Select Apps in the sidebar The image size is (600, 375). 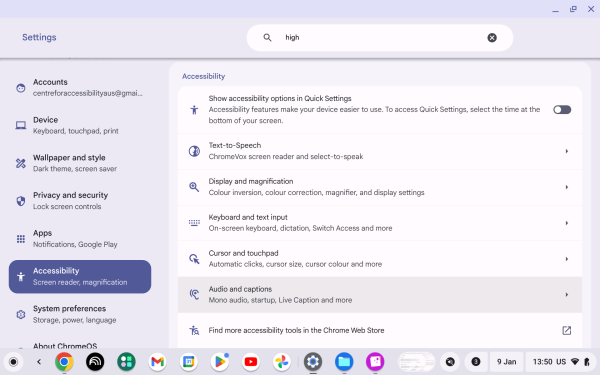tap(80, 239)
